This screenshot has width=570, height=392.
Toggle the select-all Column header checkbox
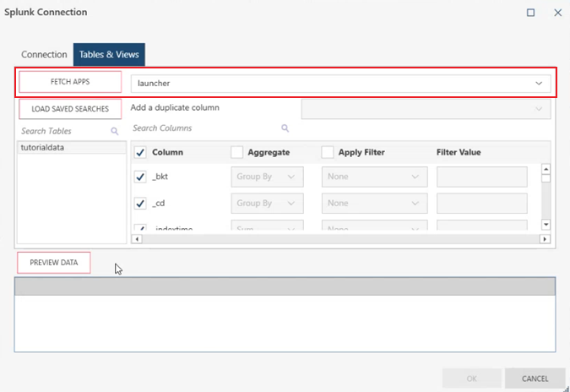(141, 152)
